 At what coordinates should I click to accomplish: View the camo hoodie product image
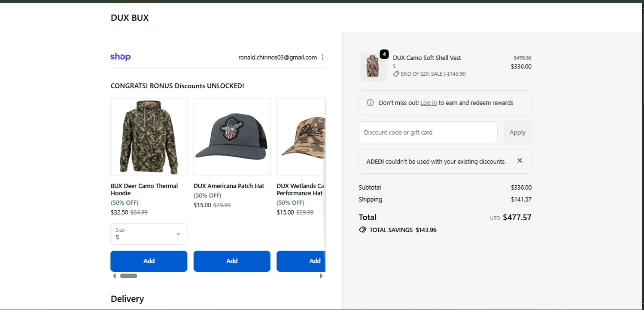(x=149, y=138)
